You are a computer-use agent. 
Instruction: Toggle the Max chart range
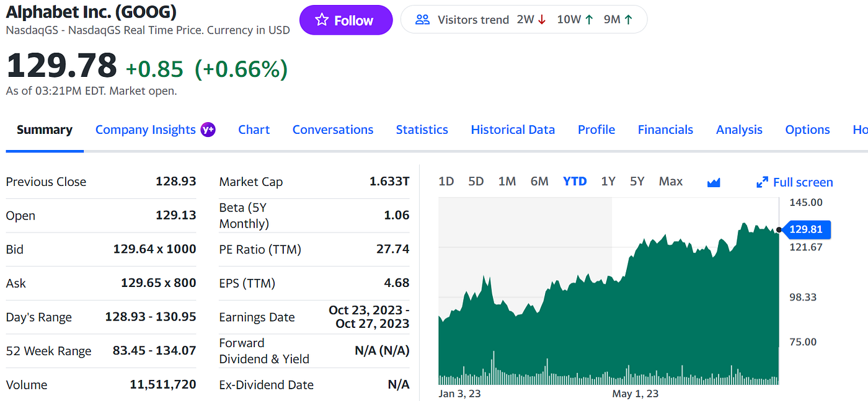pyautogui.click(x=670, y=181)
